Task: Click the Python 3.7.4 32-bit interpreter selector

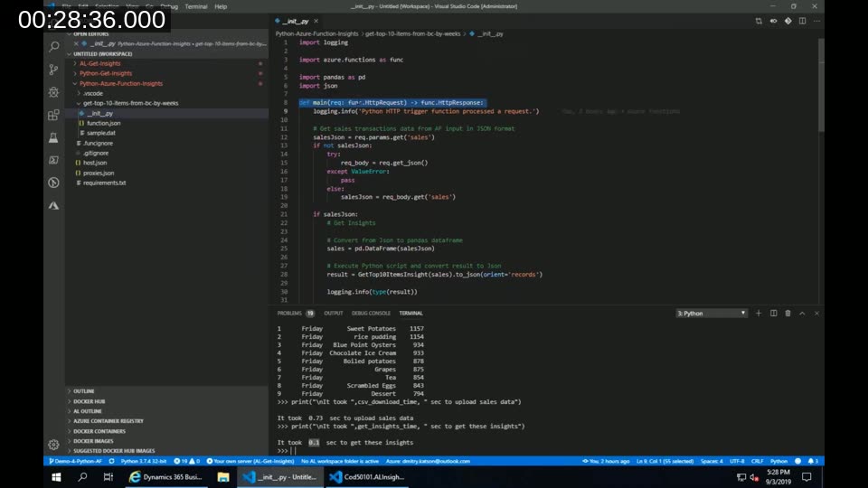Action: 144,461
